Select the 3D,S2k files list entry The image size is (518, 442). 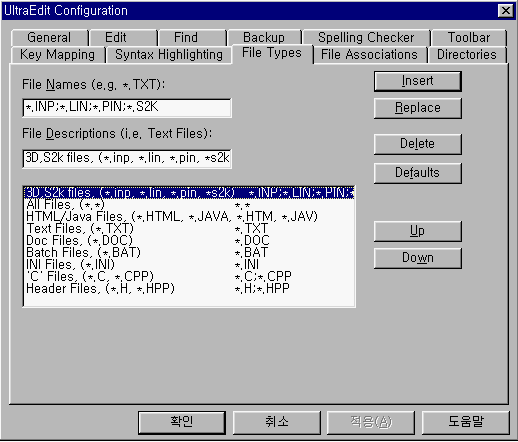[x=189, y=193]
